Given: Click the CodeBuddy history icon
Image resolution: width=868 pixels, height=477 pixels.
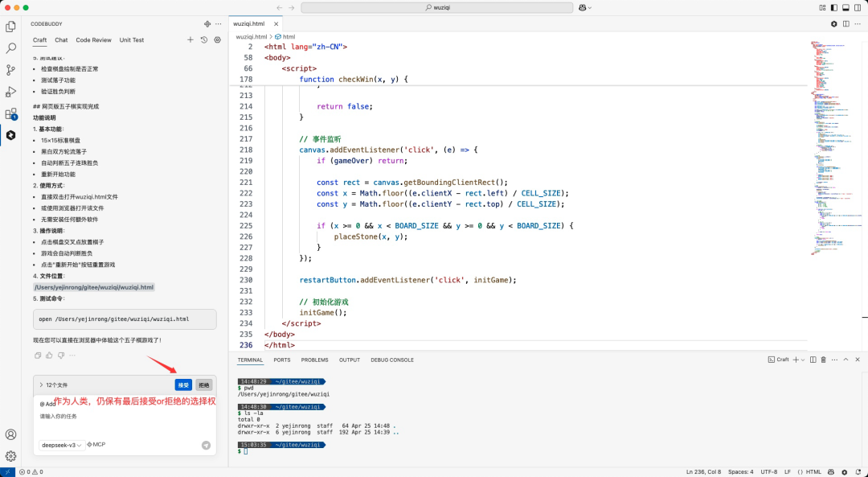Looking at the screenshot, I should click(x=204, y=39).
